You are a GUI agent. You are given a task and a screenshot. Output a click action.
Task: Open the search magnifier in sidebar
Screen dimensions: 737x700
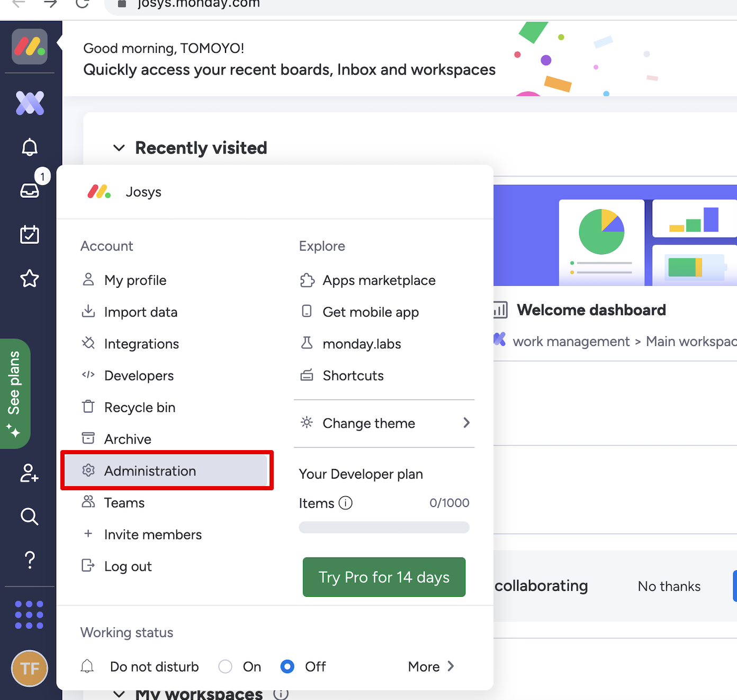point(30,516)
